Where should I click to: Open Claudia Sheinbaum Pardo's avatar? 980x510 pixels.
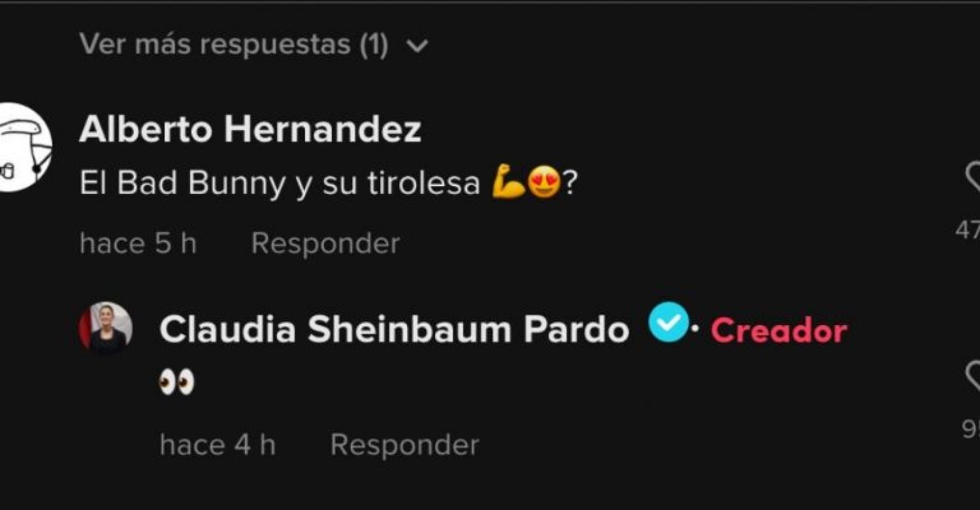click(x=106, y=328)
